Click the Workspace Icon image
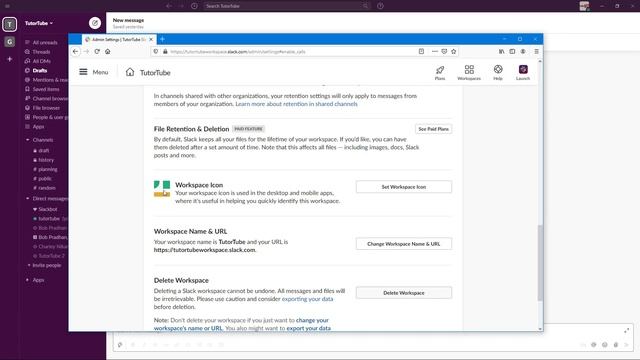This screenshot has height=360, width=640. pos(162,189)
